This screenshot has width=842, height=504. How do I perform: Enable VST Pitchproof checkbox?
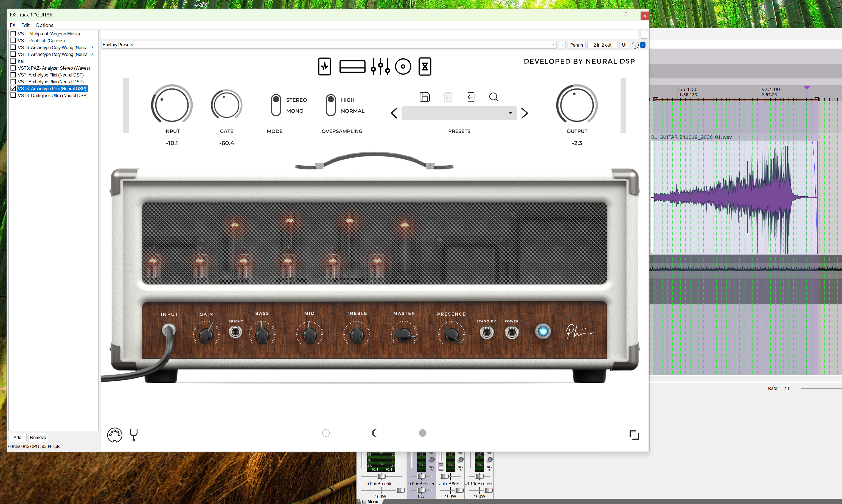(x=13, y=34)
